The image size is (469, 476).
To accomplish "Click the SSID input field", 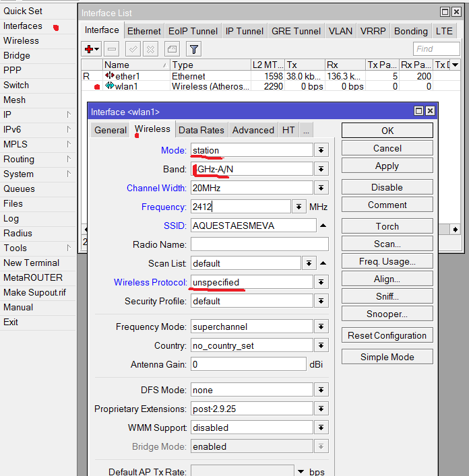I will pyautogui.click(x=253, y=226).
